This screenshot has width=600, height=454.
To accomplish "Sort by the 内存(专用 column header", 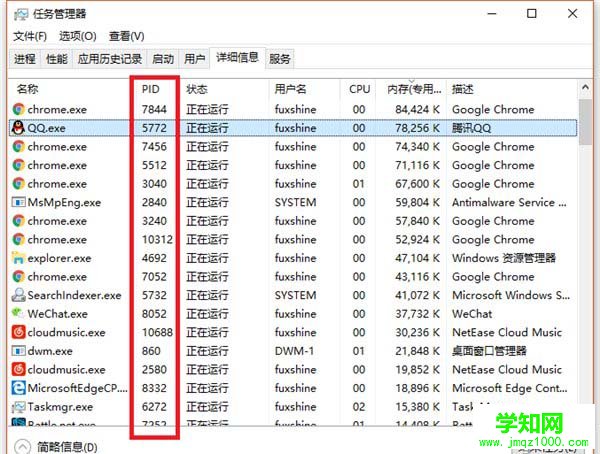I will pos(414,89).
